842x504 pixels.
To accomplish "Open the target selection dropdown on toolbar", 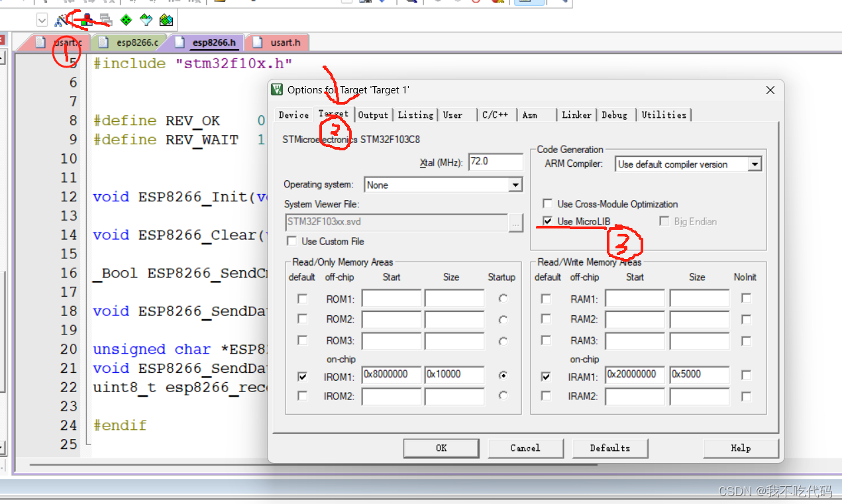I will pos(42,20).
